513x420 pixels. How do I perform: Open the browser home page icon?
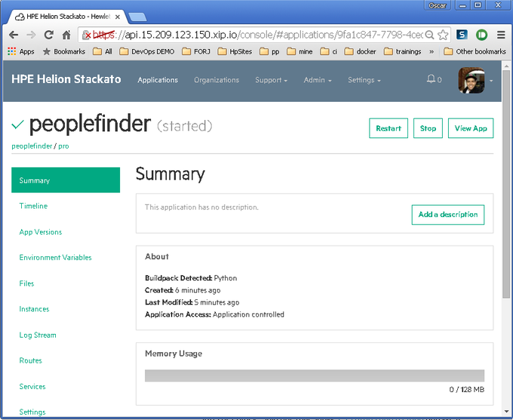(x=66, y=35)
